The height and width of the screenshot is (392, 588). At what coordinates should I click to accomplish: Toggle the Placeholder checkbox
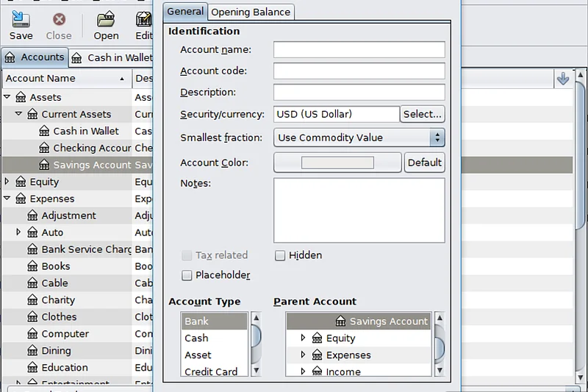coord(187,276)
